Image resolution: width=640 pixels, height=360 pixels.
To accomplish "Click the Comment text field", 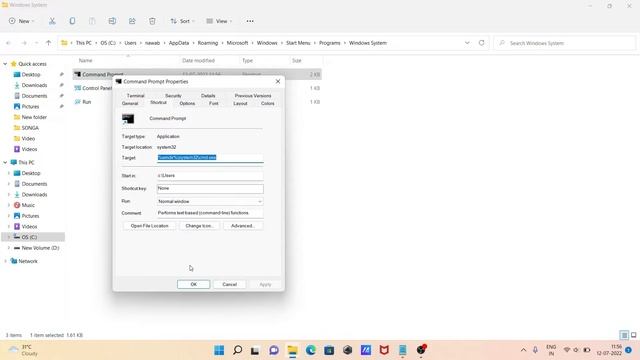I will pos(210,213).
